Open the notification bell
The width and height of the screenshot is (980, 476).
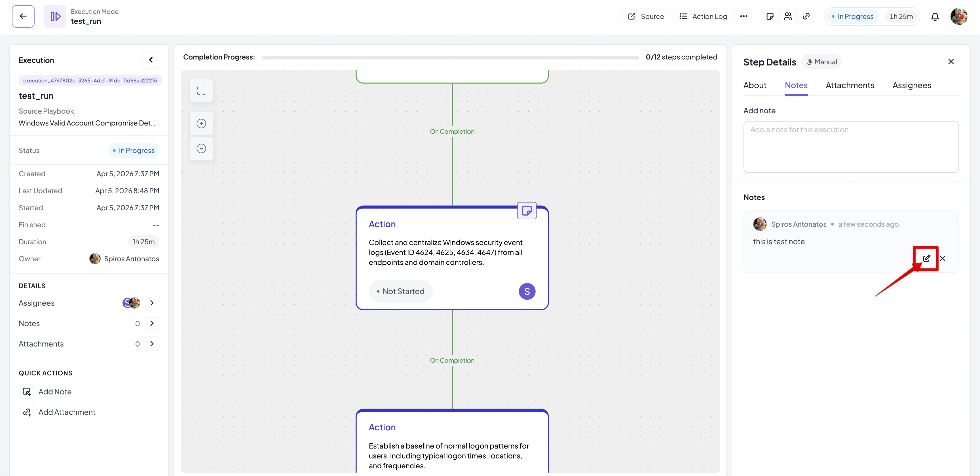click(935, 17)
